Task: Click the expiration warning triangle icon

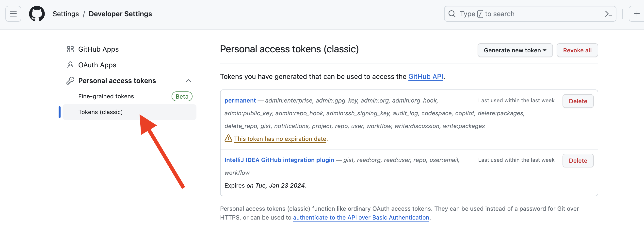Action: (x=228, y=138)
